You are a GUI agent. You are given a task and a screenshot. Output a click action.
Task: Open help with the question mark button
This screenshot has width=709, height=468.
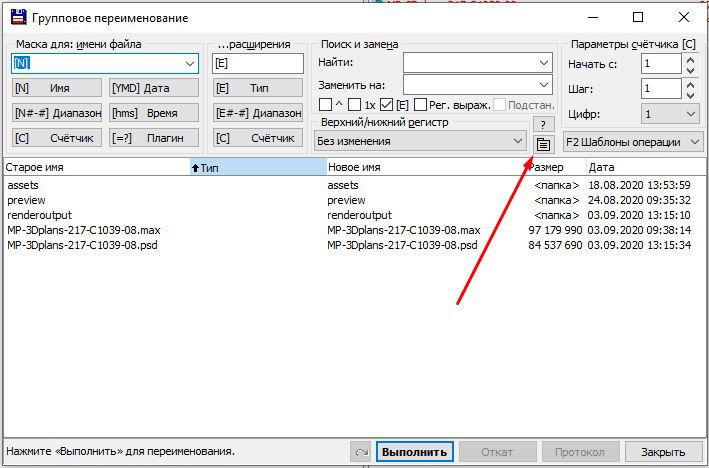coord(543,124)
